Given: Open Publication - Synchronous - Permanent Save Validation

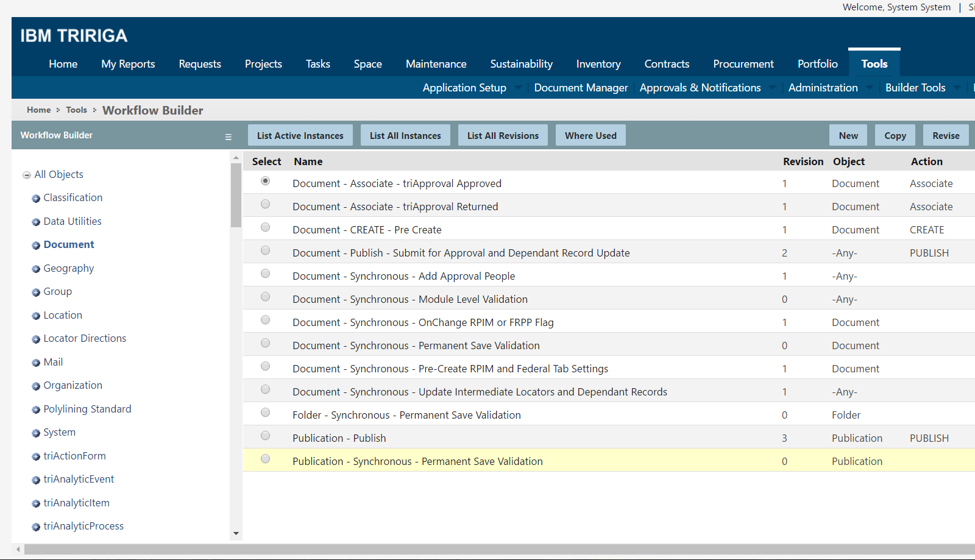Looking at the screenshot, I should click(x=417, y=461).
